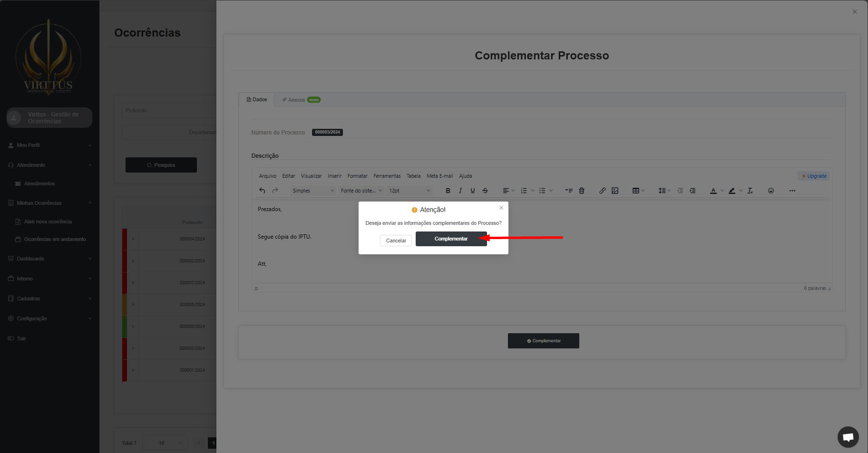This screenshot has width=868, height=453.
Task: Close the Atenção dialog with the X
Action: pos(501,208)
